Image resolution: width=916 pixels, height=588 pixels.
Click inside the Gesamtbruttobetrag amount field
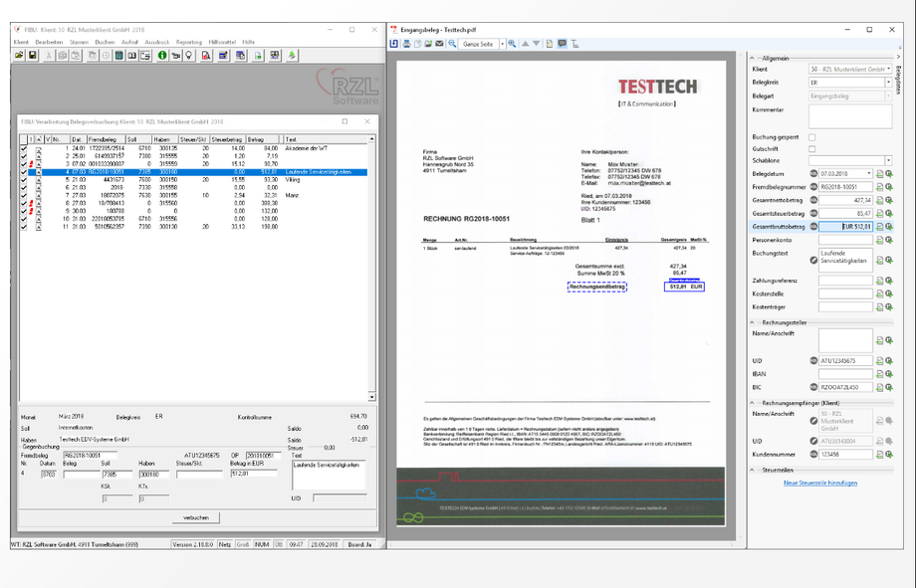[847, 227]
